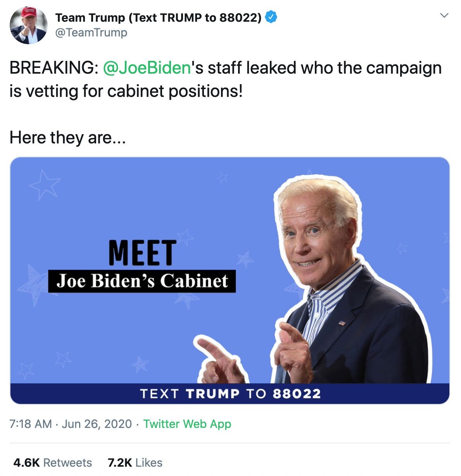
Task: Follow the @JoeBiden mention link
Action: (147, 68)
